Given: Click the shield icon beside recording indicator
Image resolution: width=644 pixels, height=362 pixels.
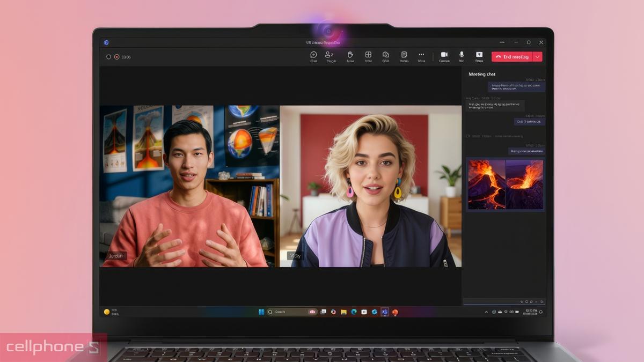Looking at the screenshot, I should point(108,57).
